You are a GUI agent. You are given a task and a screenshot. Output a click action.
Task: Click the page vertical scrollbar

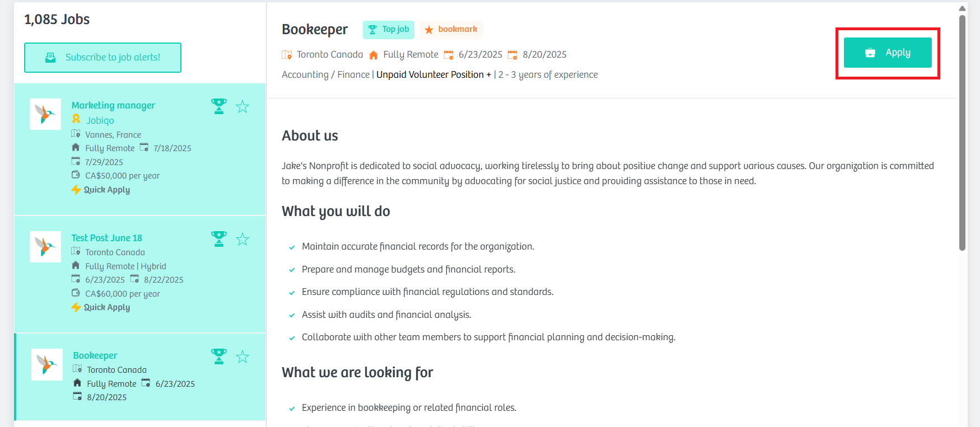(963, 133)
